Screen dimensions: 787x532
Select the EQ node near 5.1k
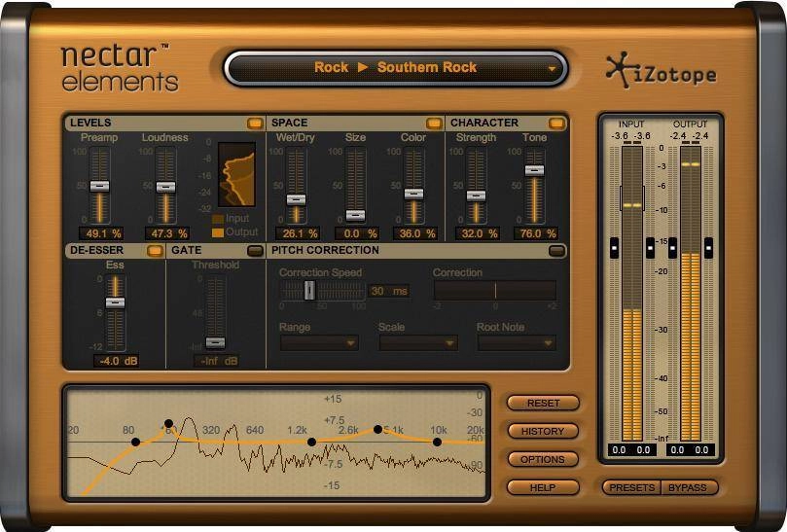(378, 429)
